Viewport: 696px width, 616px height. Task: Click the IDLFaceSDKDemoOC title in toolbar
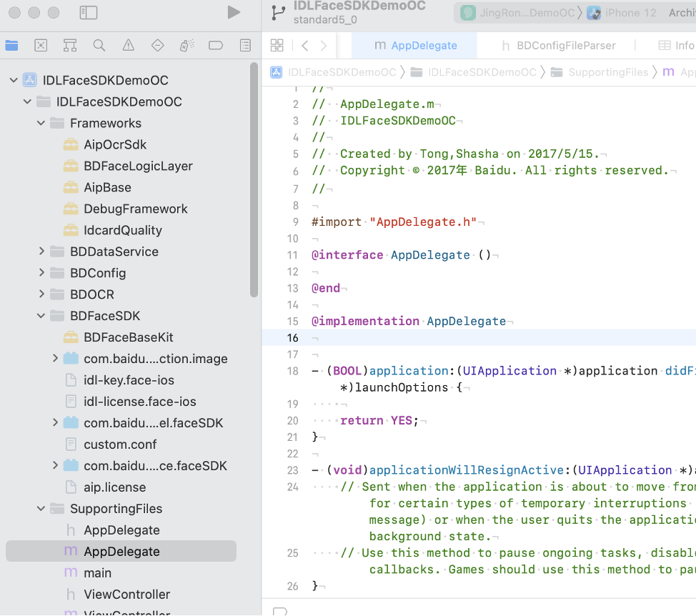click(359, 6)
